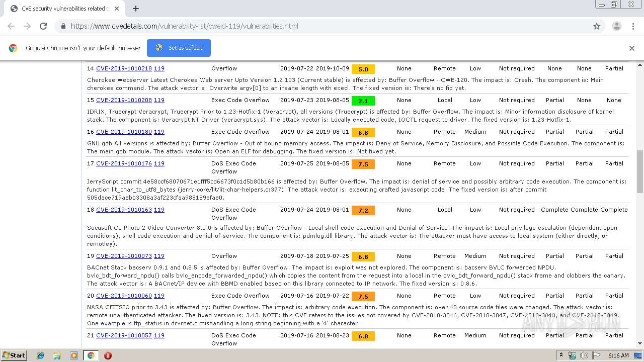Select 'Local' access cell for CVE-2019-1010163

click(445, 210)
